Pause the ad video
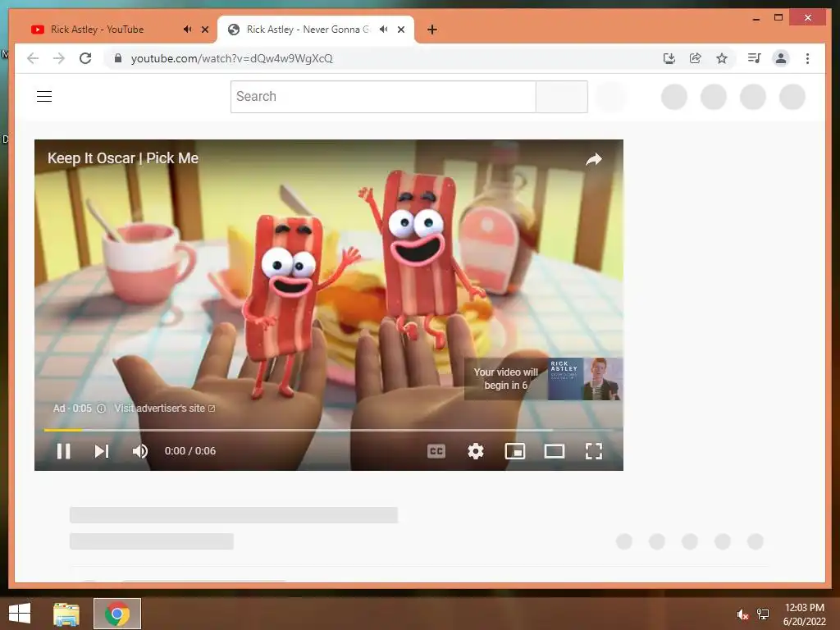Image resolution: width=840 pixels, height=630 pixels. point(63,451)
